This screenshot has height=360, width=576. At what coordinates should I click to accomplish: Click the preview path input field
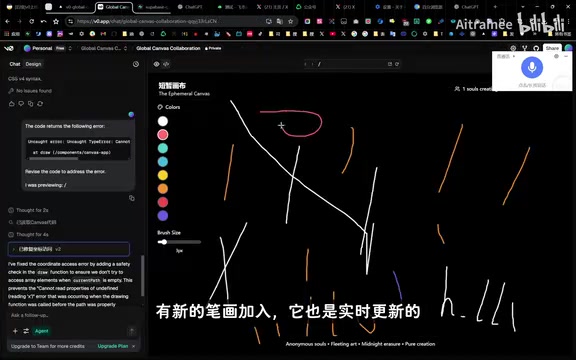click(x=351, y=64)
